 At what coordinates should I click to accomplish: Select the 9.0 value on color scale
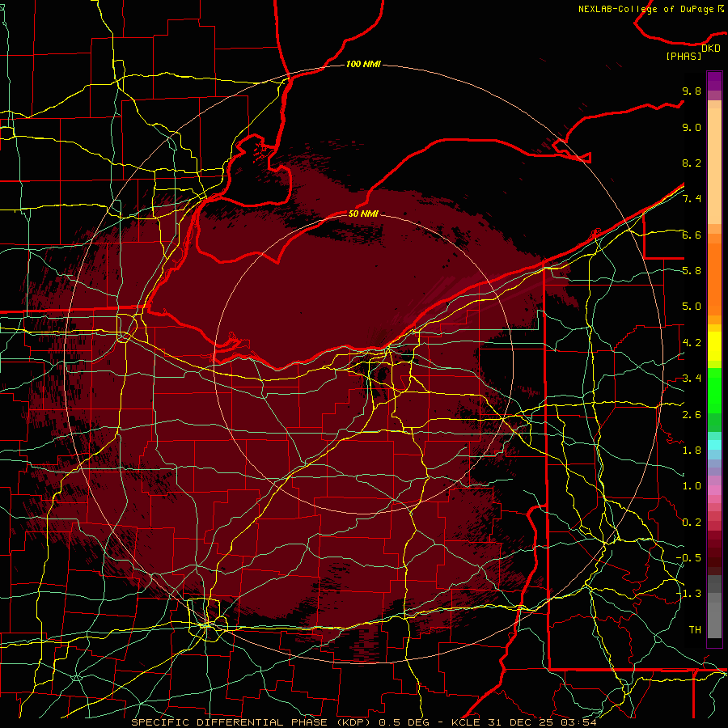pos(692,127)
